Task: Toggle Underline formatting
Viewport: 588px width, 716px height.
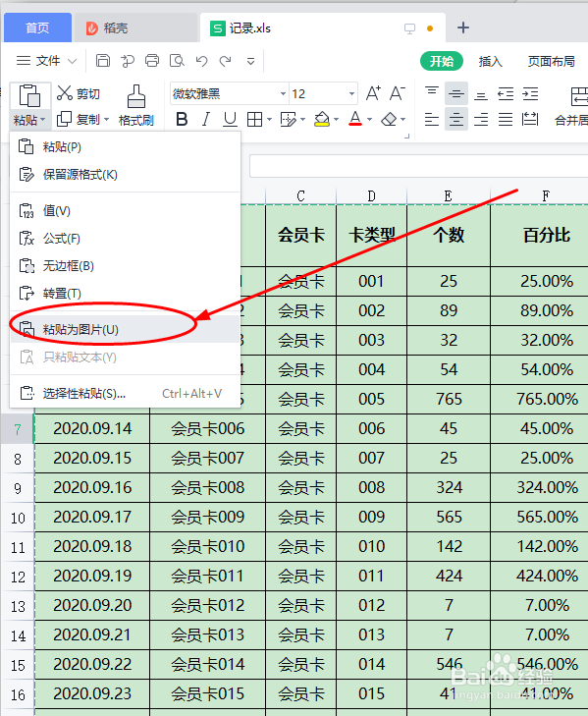Action: (230, 120)
